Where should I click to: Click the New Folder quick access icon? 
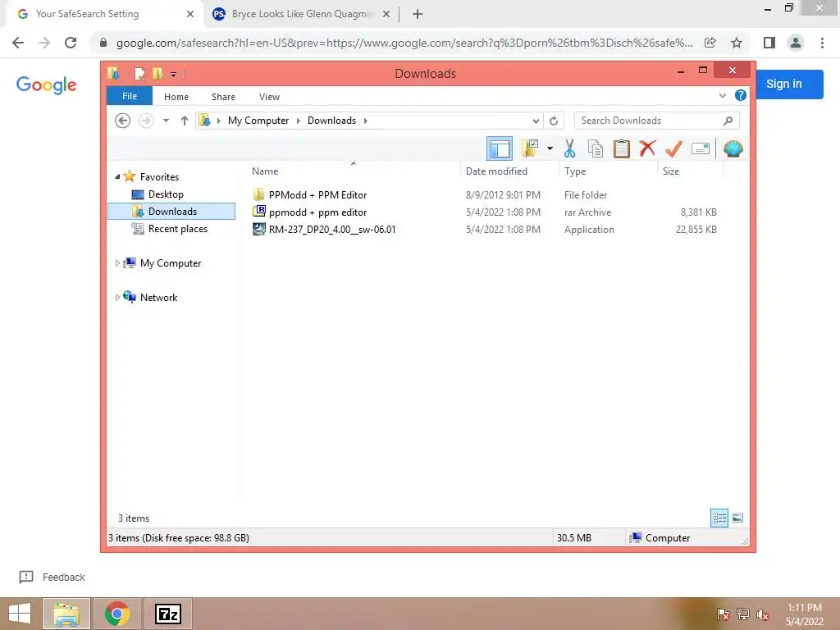[157, 73]
